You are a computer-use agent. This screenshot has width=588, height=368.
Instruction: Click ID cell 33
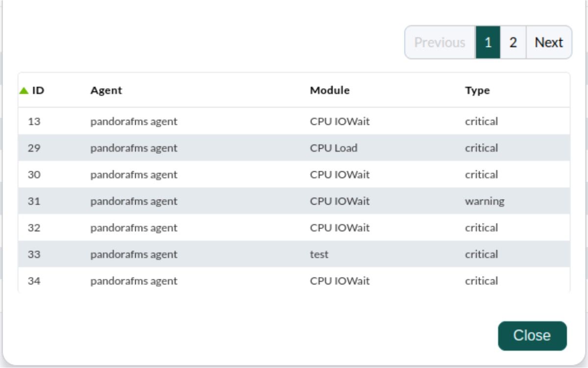[34, 254]
